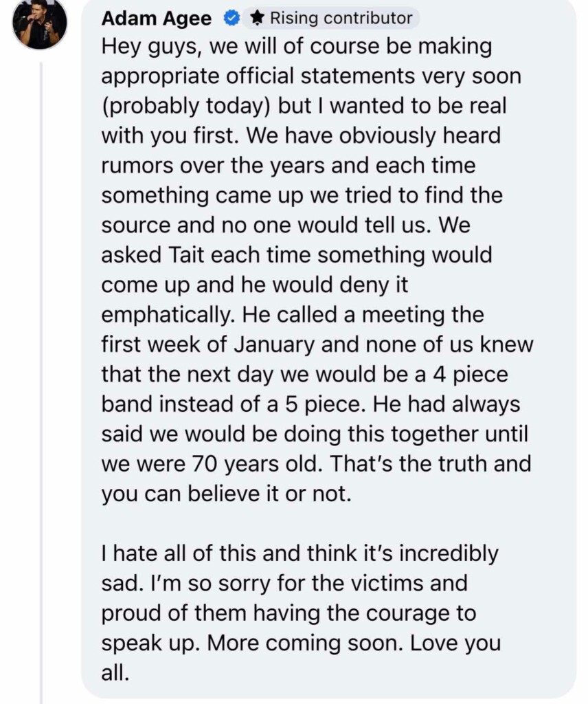Click the phrase 'believe it or not'
This screenshot has width=588, height=704.
(x=267, y=494)
